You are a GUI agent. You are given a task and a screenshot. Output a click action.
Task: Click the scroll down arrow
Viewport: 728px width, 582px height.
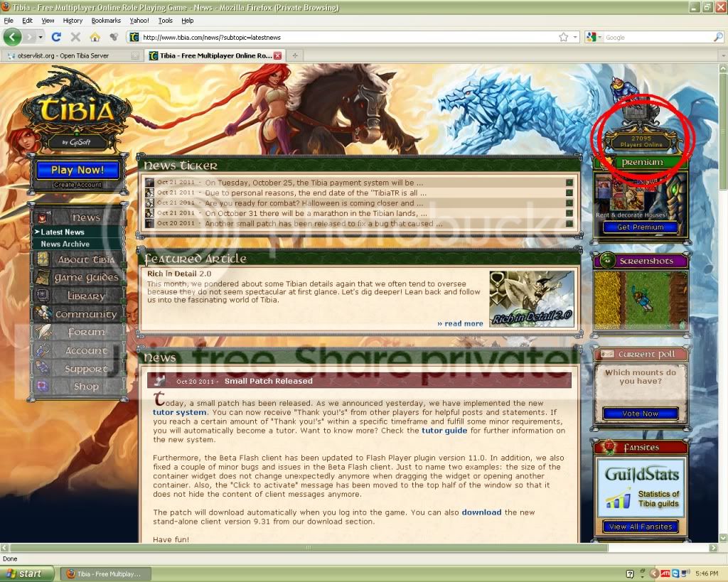click(723, 538)
